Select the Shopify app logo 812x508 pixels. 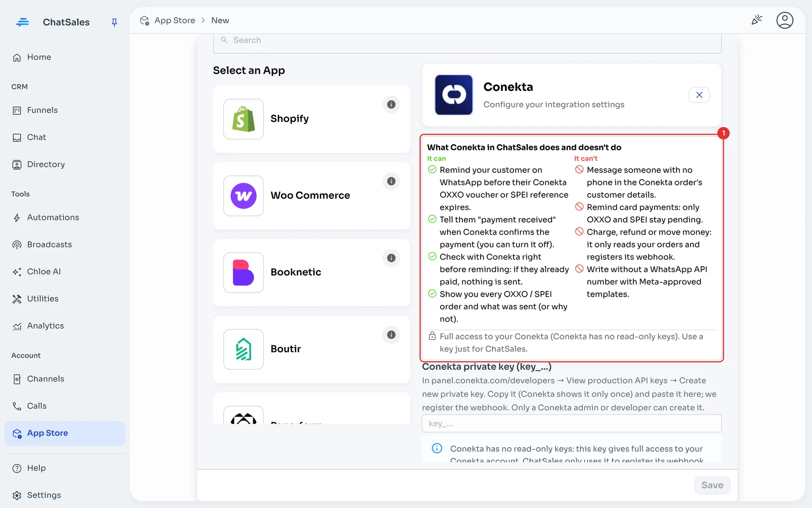(x=244, y=119)
